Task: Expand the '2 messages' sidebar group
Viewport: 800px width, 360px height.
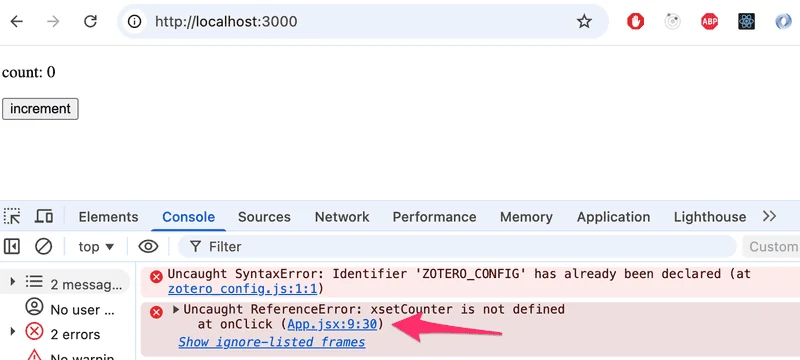Action: click(13, 281)
